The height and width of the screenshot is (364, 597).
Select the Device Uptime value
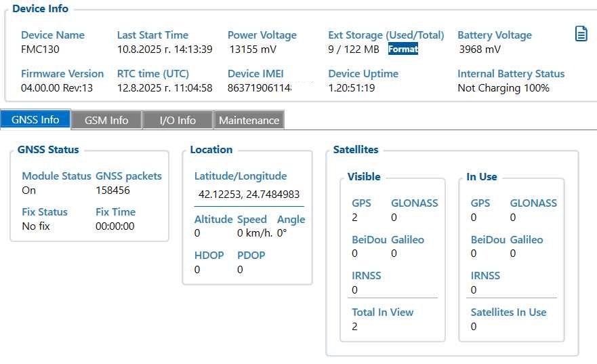[x=352, y=88]
